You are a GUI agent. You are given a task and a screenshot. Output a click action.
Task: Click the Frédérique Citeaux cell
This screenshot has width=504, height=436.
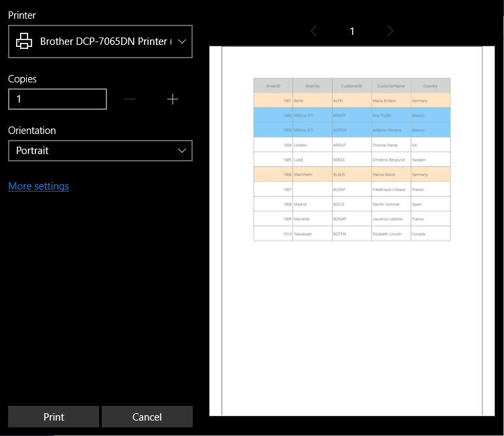tap(391, 190)
